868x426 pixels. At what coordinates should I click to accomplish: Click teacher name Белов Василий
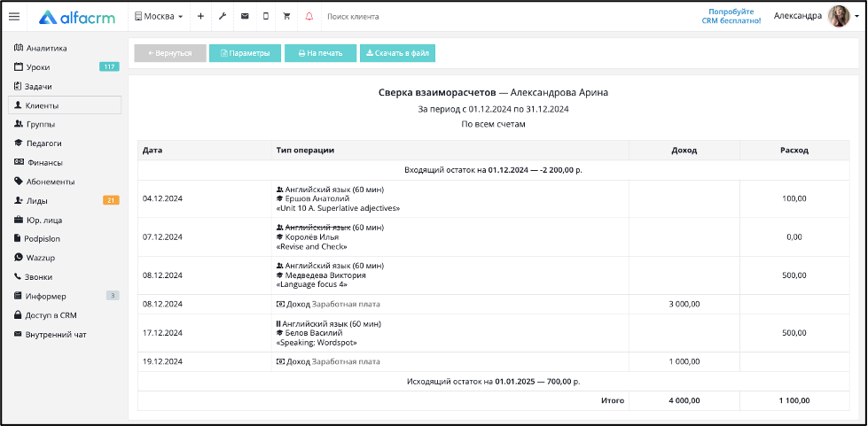click(313, 333)
